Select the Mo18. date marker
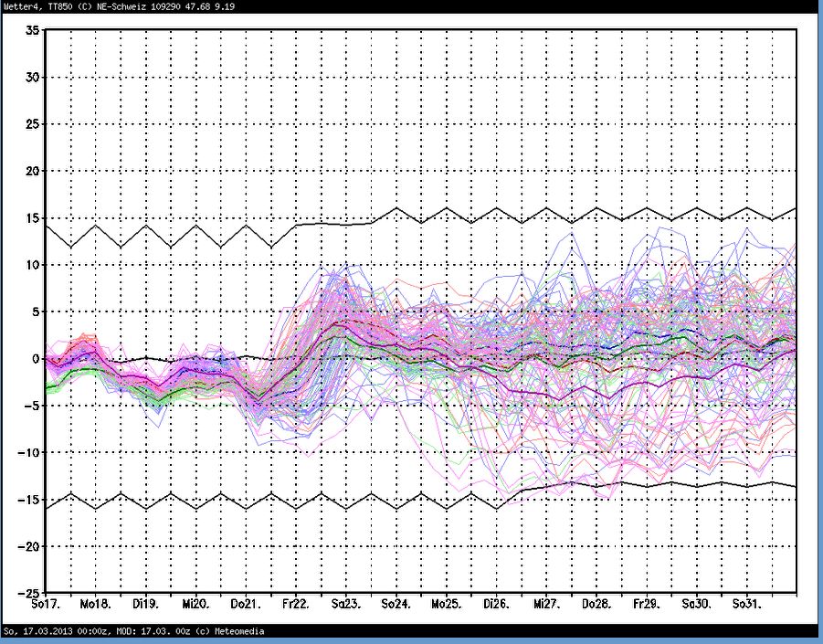The height and width of the screenshot is (644, 823). (x=95, y=605)
